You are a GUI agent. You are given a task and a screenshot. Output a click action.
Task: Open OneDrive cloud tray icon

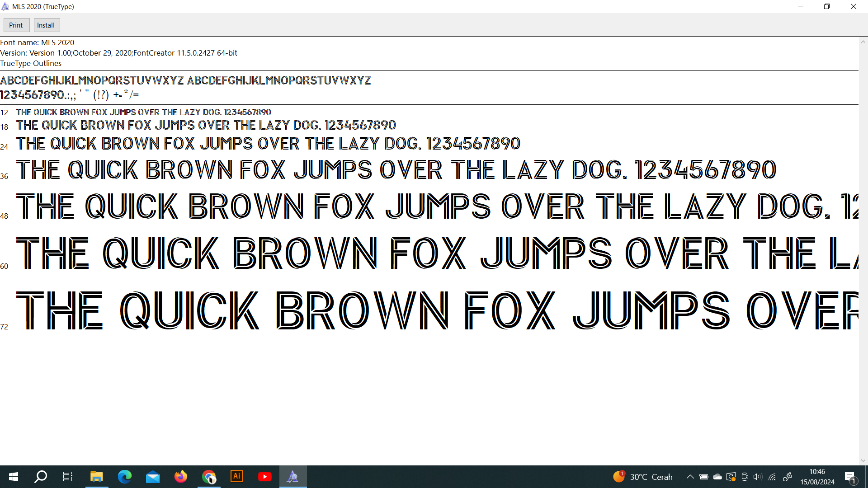point(717,477)
